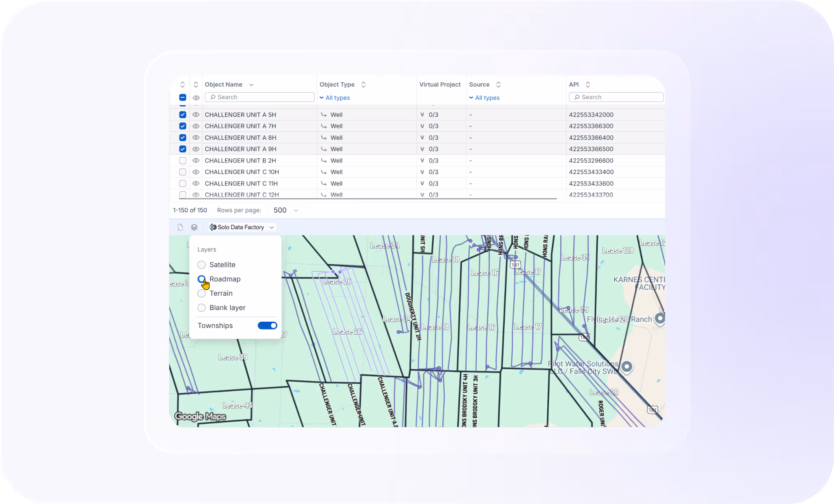Sort the API column with arrows icon

[x=588, y=85]
